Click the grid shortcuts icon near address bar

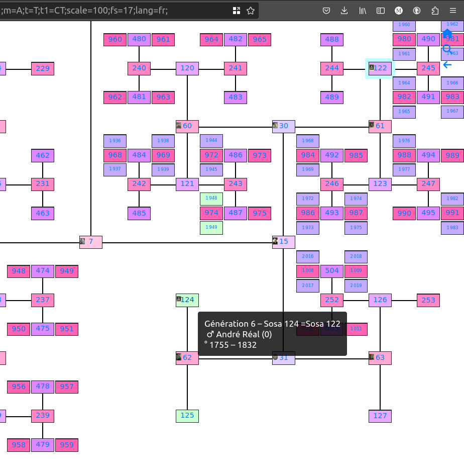point(236,10)
